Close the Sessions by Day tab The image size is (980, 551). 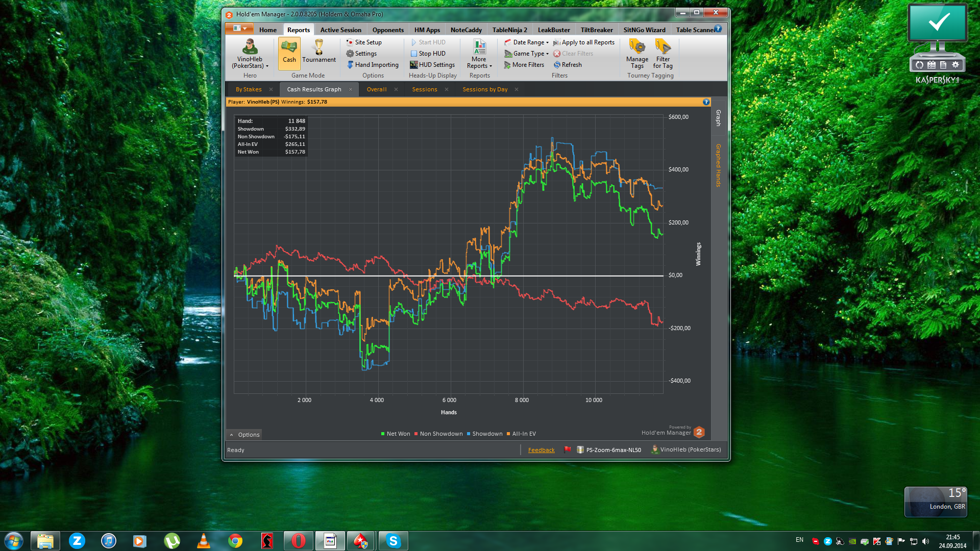click(517, 89)
